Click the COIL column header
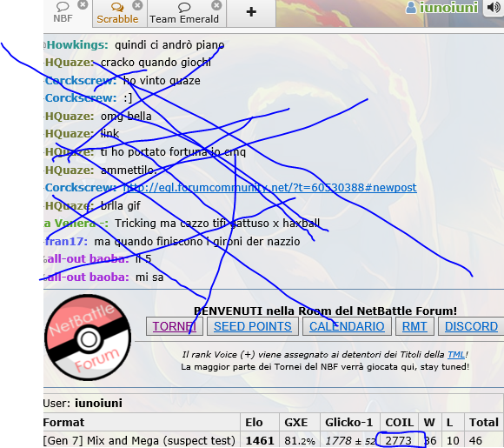Viewport: 504px width, 448px height. tap(399, 422)
